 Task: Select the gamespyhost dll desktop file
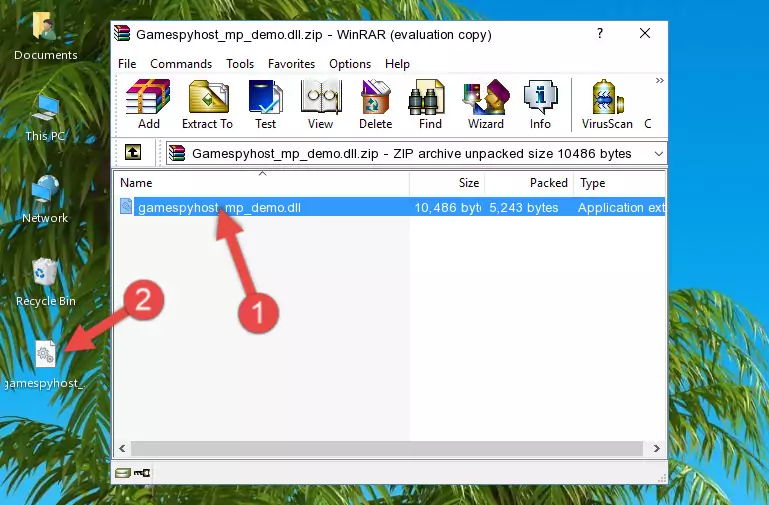[x=45, y=365]
